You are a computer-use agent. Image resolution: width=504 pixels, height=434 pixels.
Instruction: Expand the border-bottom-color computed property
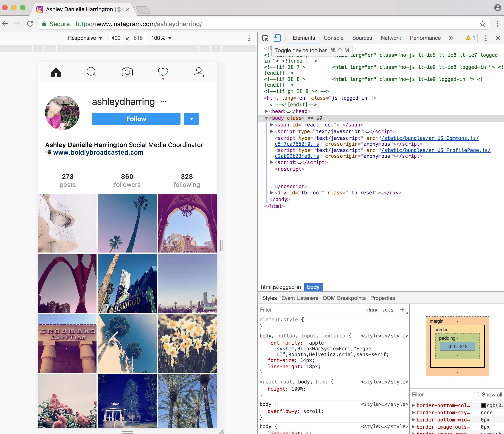pos(413,405)
